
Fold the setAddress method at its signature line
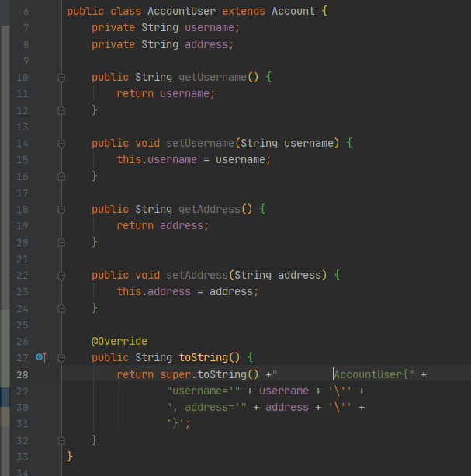61,276
